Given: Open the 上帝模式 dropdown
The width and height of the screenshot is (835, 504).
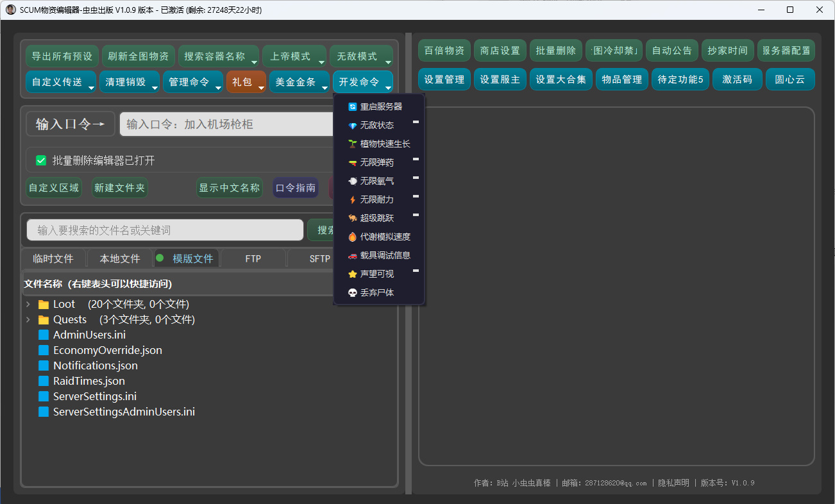Looking at the screenshot, I should pyautogui.click(x=294, y=56).
